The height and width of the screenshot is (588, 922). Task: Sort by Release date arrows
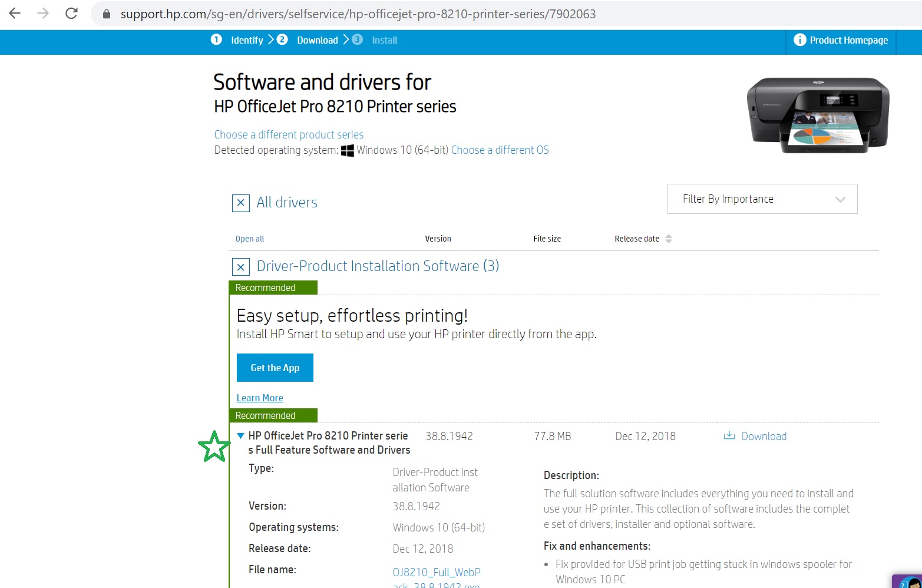pos(668,239)
